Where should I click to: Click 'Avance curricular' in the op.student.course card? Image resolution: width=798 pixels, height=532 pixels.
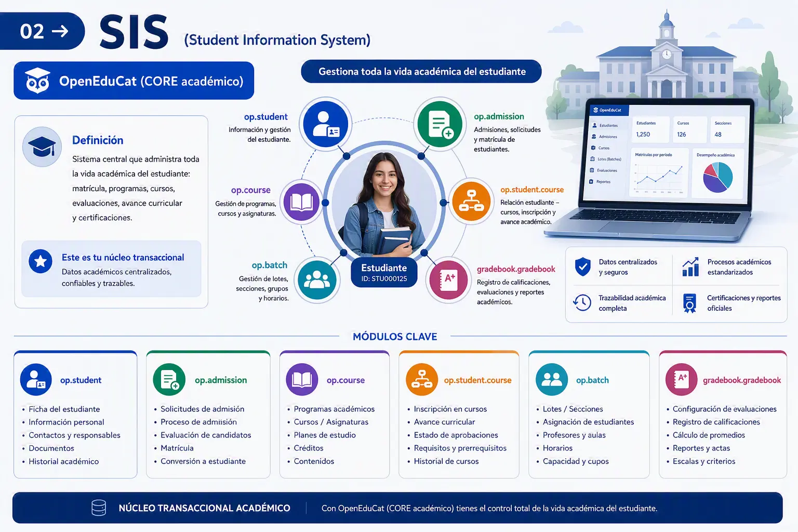444,422
